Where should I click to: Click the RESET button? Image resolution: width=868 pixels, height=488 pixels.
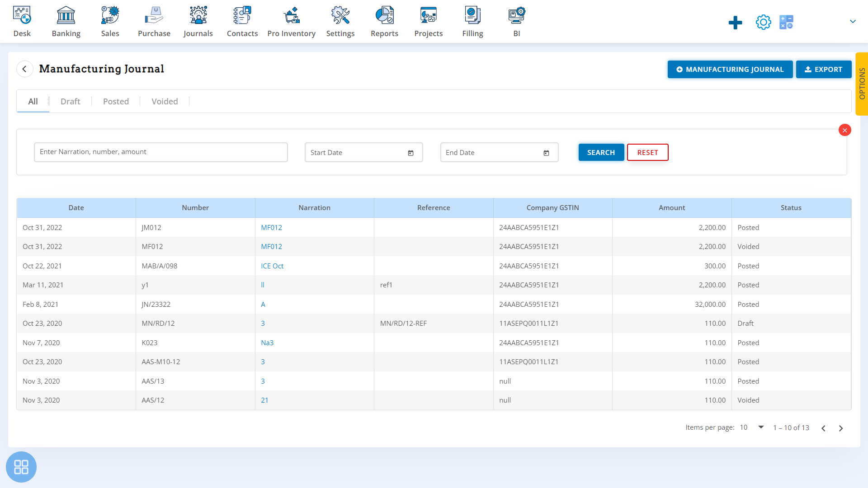pyautogui.click(x=647, y=152)
